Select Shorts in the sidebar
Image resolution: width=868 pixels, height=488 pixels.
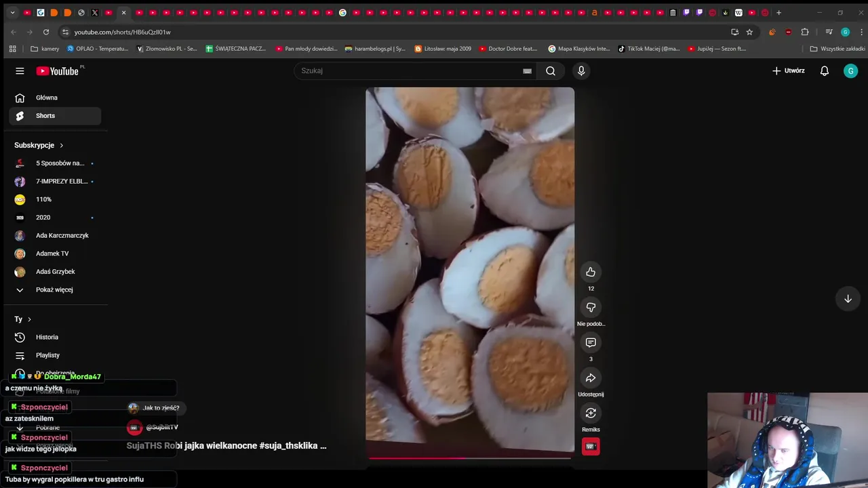point(55,116)
